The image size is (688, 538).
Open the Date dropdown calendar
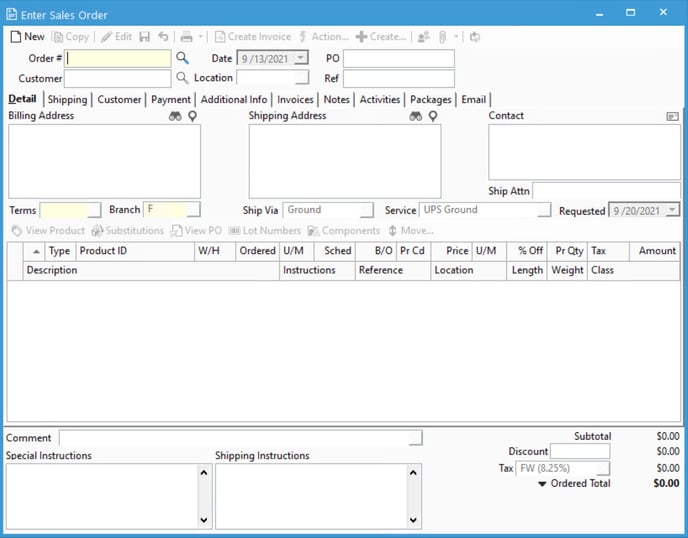point(301,58)
